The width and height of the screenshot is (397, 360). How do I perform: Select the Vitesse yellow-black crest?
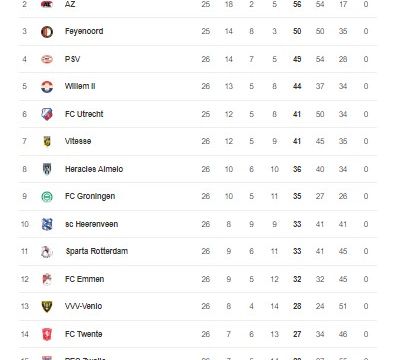coord(47,141)
